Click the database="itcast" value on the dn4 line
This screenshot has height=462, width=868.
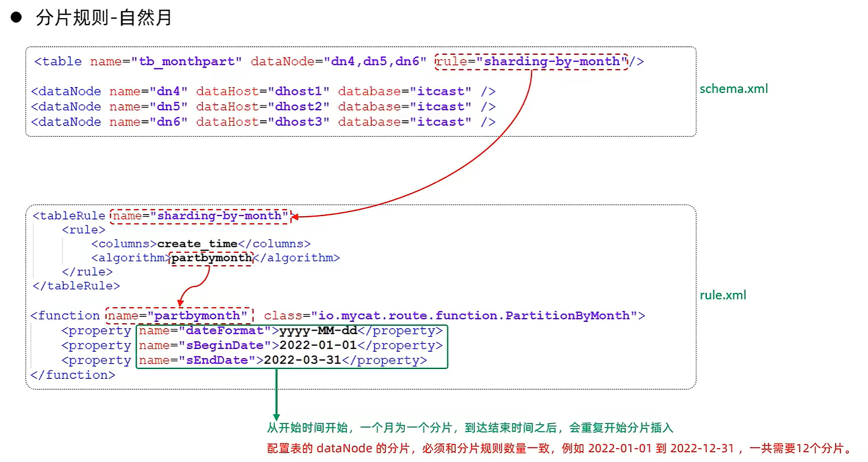[404, 92]
